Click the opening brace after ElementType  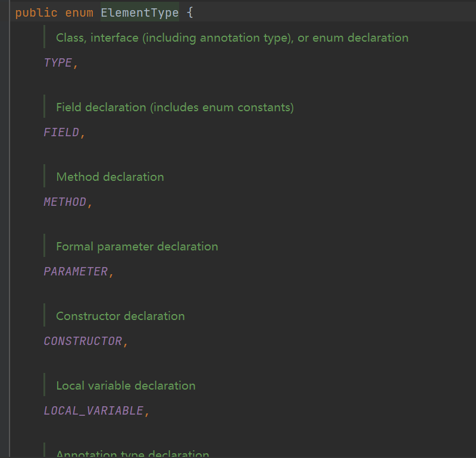click(x=190, y=12)
